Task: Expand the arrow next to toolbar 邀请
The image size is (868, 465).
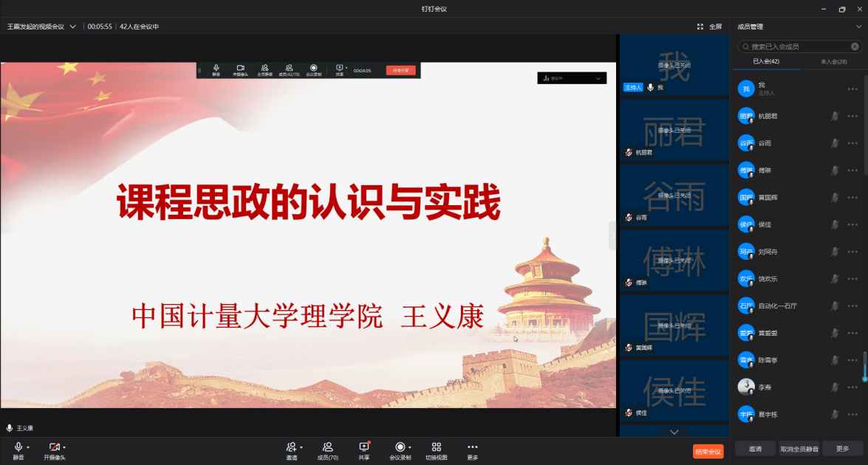Action: pyautogui.click(x=301, y=447)
